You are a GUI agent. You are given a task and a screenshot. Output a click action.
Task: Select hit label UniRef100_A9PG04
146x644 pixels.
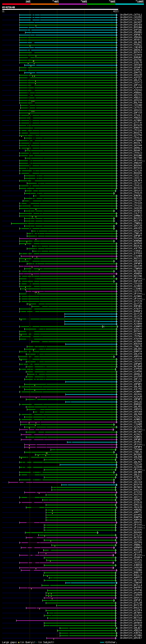pos(131,357)
